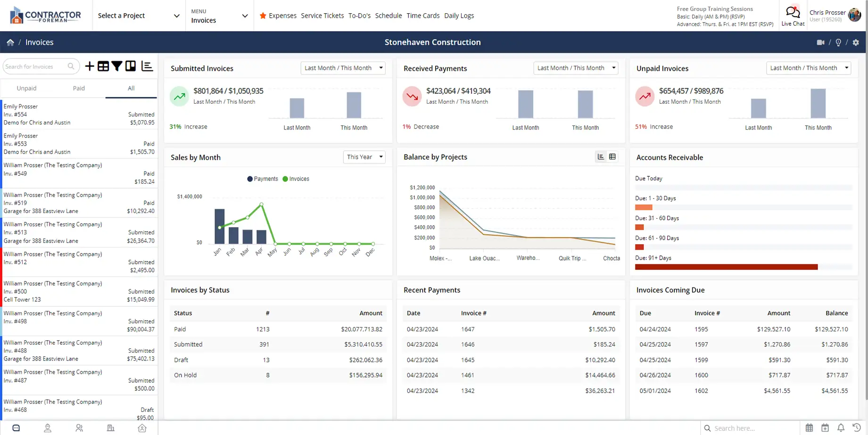Viewport: 868px width, 435px height.
Task: Toggle Payments series in Sales by Month legend
Action: [263, 179]
